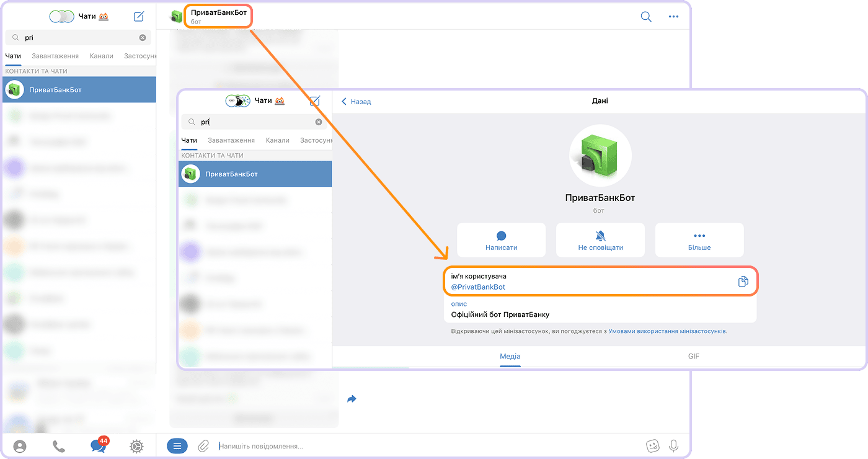Open sticker panel icon
The height and width of the screenshot is (459, 868).
[x=652, y=446]
